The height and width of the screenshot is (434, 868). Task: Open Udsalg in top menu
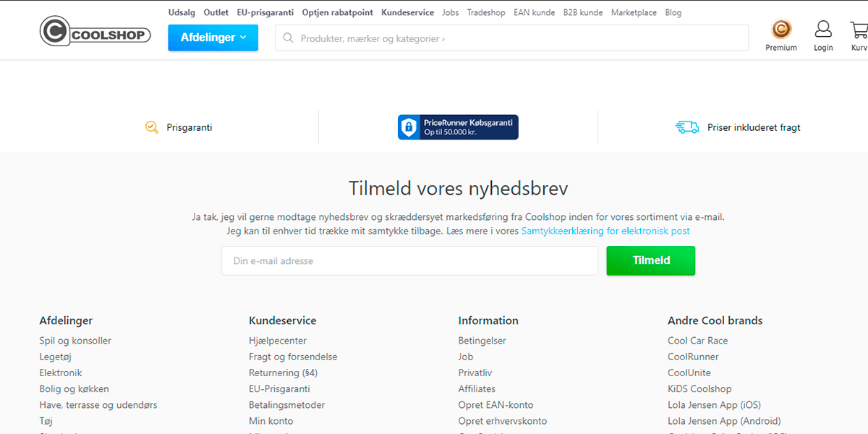click(182, 12)
